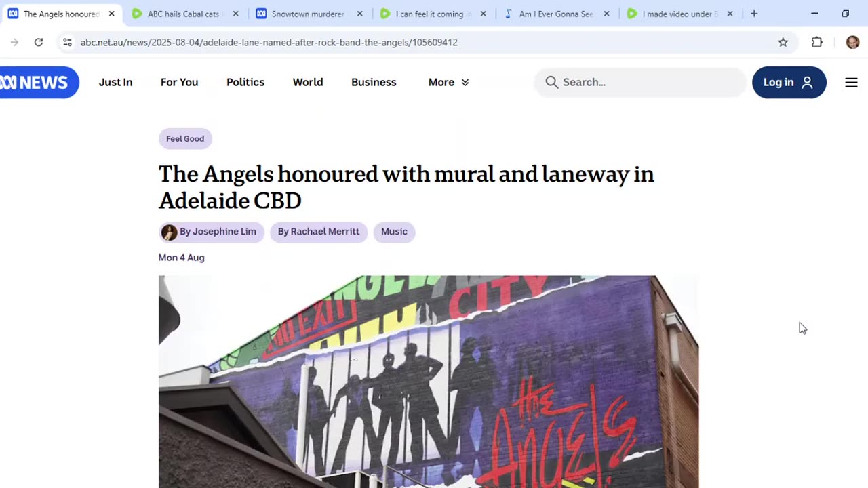Image resolution: width=868 pixels, height=488 pixels.
Task: Go to the Business section
Action: pos(374,83)
